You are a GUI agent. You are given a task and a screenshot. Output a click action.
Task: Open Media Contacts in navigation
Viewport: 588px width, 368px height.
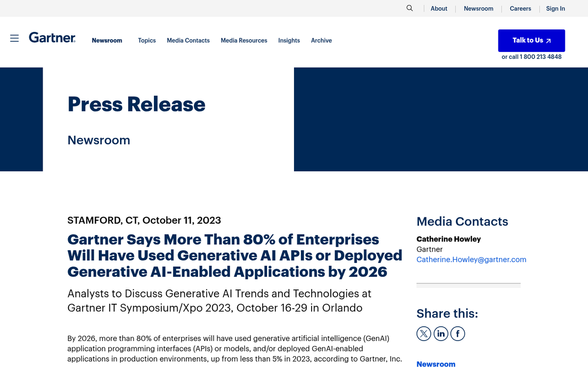click(x=188, y=41)
